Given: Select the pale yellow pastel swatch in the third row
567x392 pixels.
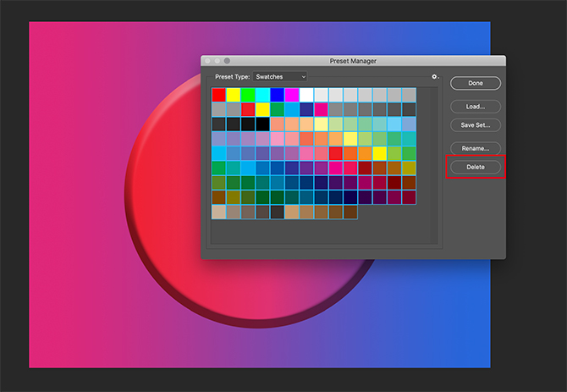Looking at the screenshot, I should (x=321, y=124).
